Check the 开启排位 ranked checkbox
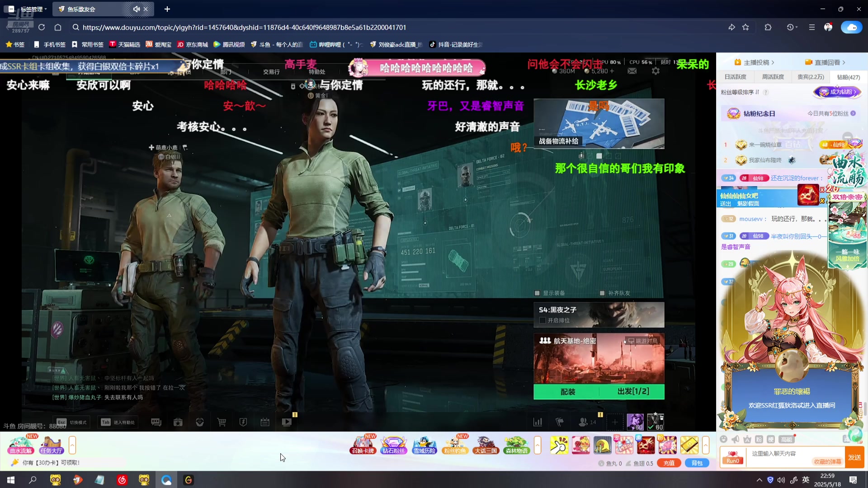This screenshot has width=868, height=488. click(542, 320)
